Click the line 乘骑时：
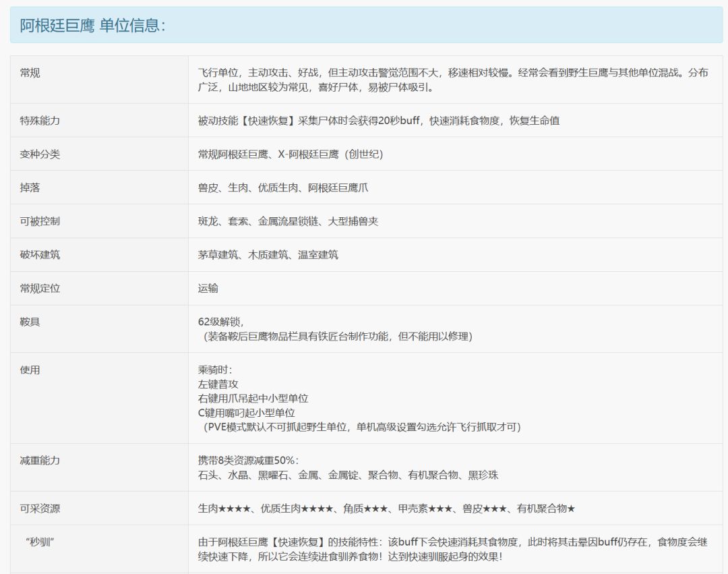Viewport: 728px width, 574px height. (215, 370)
